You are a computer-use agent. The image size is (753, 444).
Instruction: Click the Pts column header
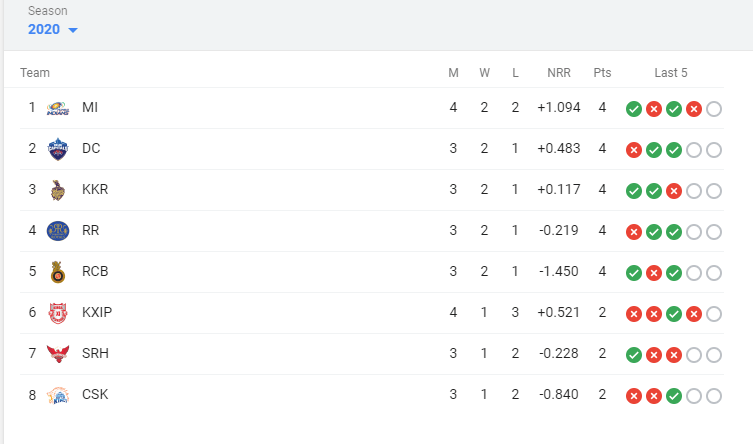pos(602,73)
